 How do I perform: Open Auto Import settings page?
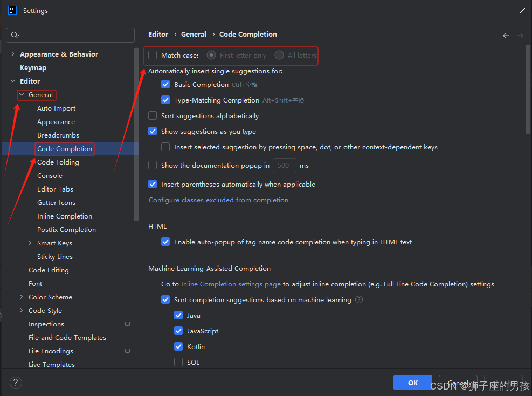pyautogui.click(x=56, y=108)
